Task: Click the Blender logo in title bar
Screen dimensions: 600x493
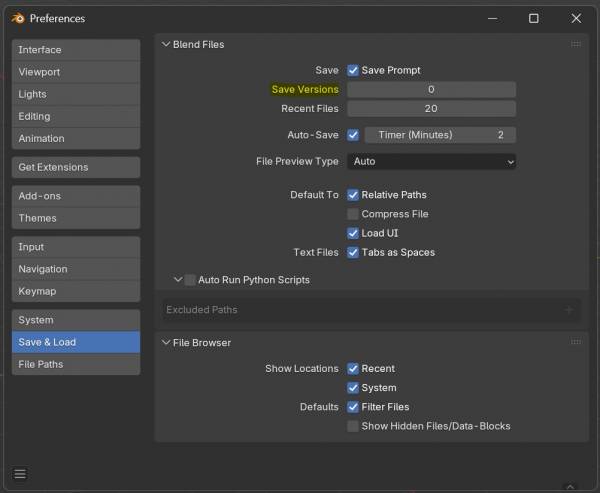Action: click(16, 18)
